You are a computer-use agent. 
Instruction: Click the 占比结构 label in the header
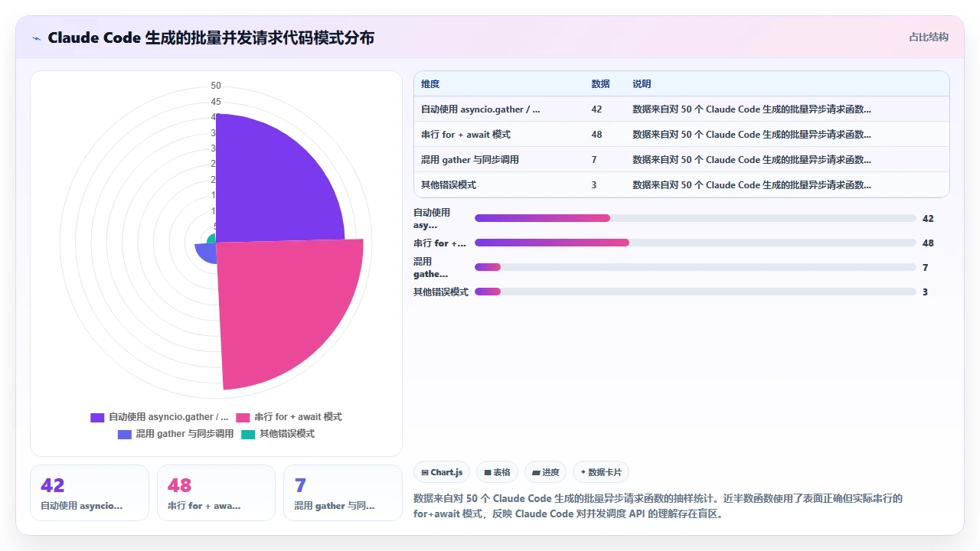(x=929, y=37)
